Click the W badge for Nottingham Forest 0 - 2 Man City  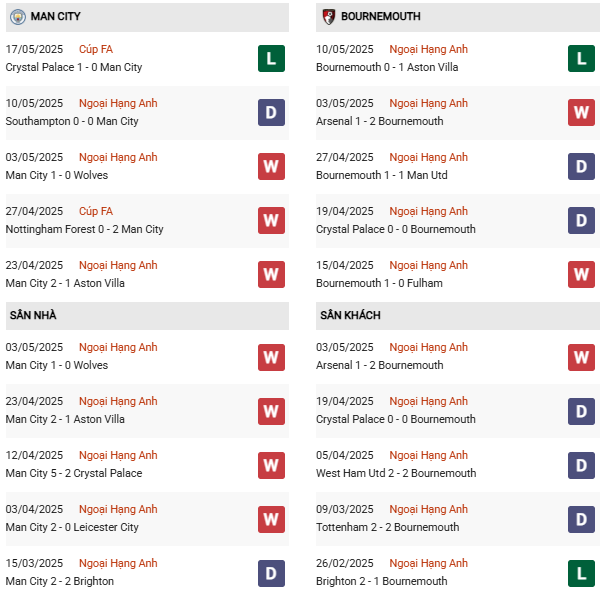tap(271, 221)
